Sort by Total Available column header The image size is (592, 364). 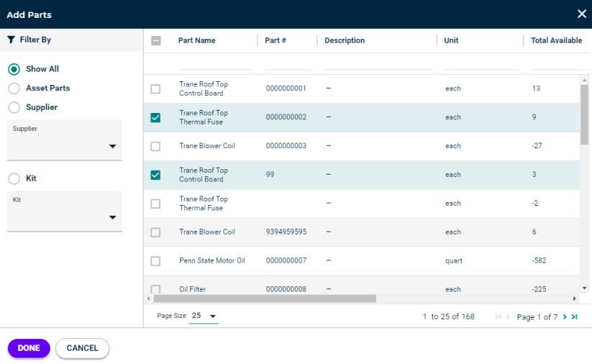(x=556, y=40)
